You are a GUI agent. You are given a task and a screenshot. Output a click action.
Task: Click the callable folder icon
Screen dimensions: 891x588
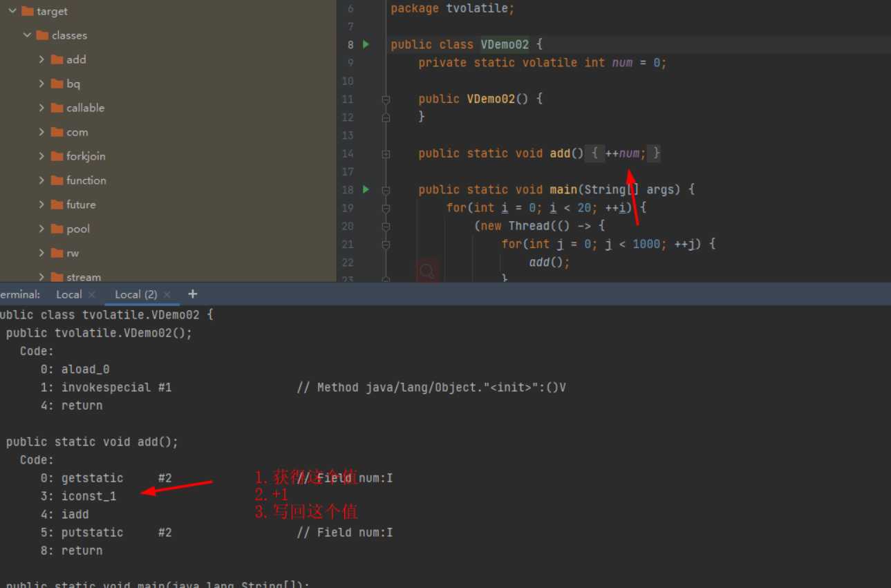click(57, 108)
